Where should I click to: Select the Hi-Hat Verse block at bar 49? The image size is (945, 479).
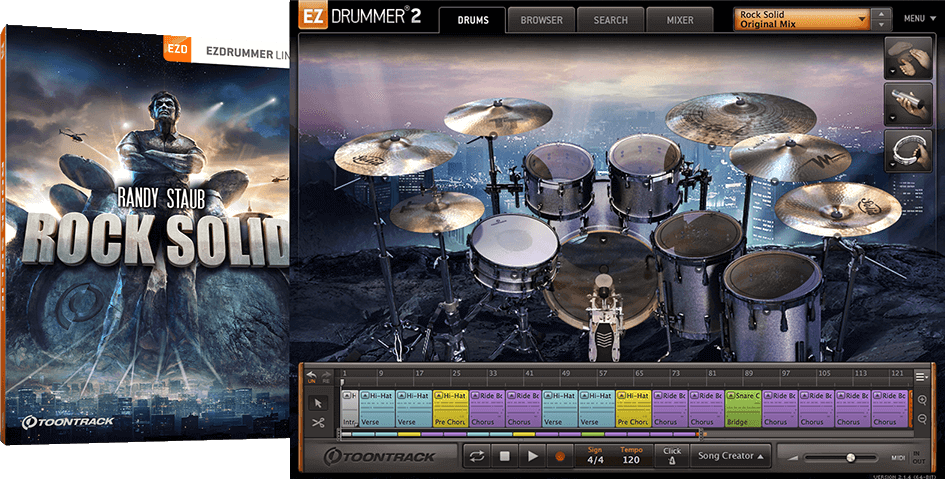click(560, 409)
